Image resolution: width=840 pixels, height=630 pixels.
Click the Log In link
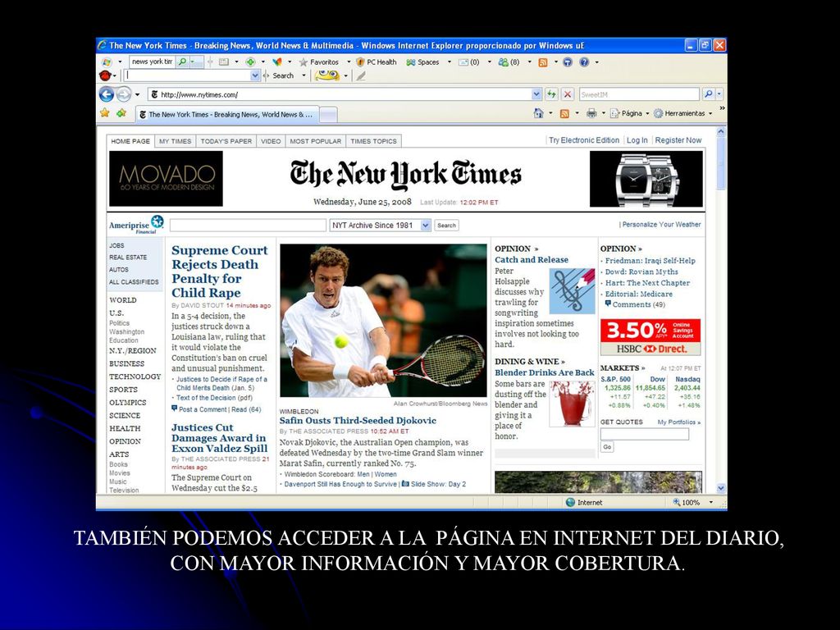point(637,140)
